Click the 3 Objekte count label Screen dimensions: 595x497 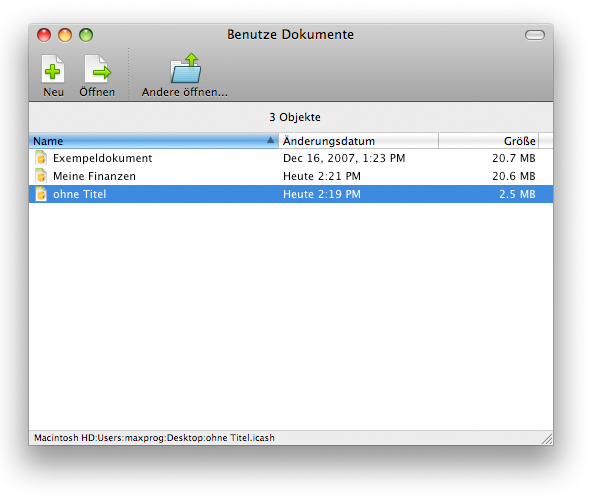tap(295, 117)
